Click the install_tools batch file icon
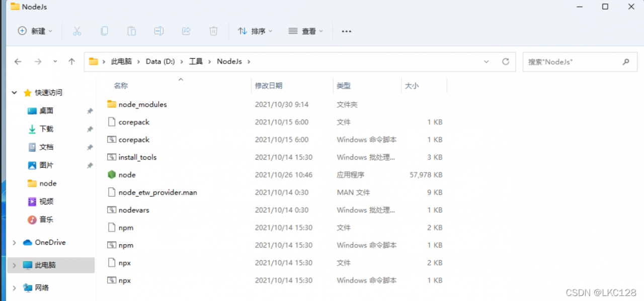Screen dimensions: 644x301 pyautogui.click(x=112, y=157)
